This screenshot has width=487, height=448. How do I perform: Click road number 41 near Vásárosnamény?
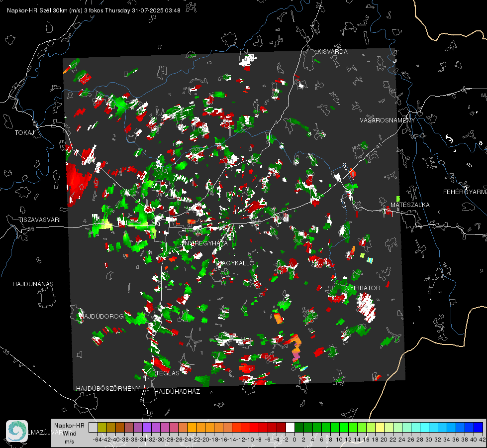pyautogui.click(x=378, y=146)
